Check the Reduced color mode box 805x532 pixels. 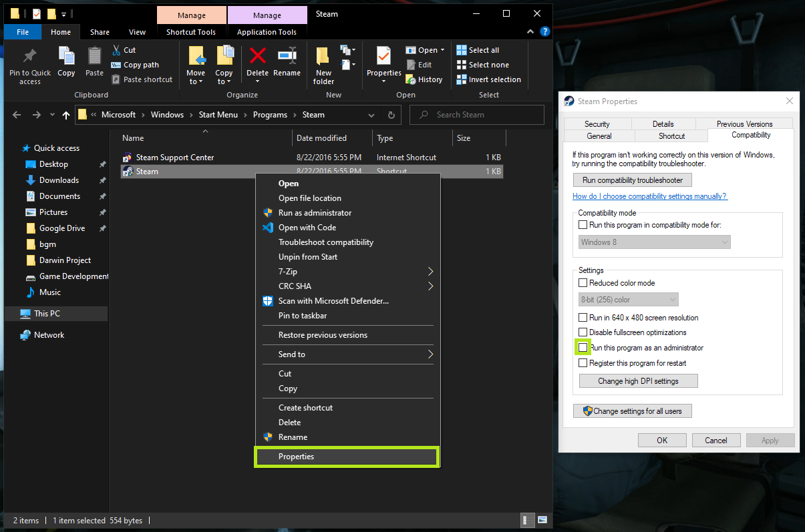coord(583,283)
